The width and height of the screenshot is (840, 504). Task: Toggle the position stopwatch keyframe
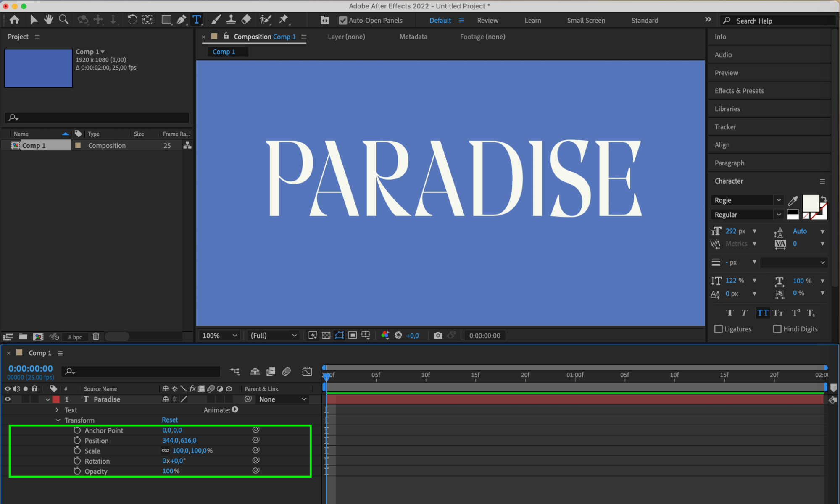point(77,440)
